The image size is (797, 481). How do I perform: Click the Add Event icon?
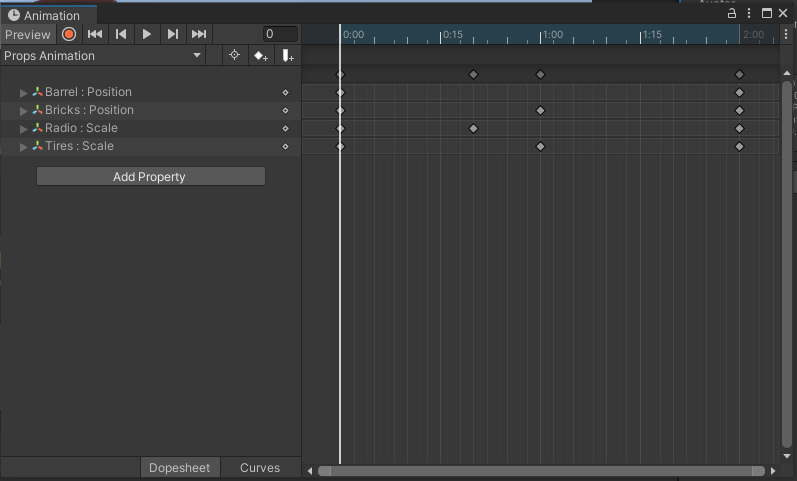pyautogui.click(x=288, y=55)
